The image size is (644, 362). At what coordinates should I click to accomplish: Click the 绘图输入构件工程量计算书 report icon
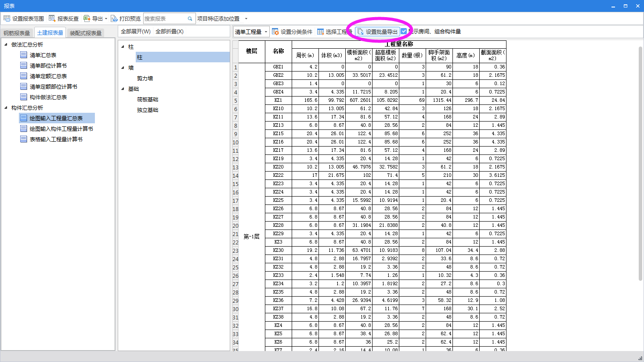[x=24, y=129]
